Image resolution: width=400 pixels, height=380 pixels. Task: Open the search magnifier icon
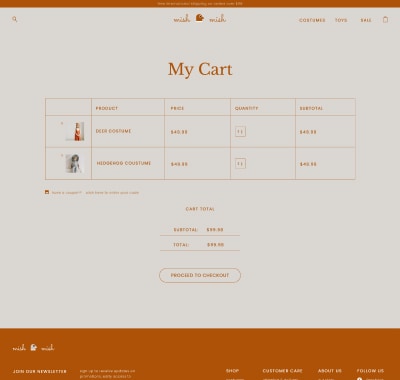[x=15, y=19]
